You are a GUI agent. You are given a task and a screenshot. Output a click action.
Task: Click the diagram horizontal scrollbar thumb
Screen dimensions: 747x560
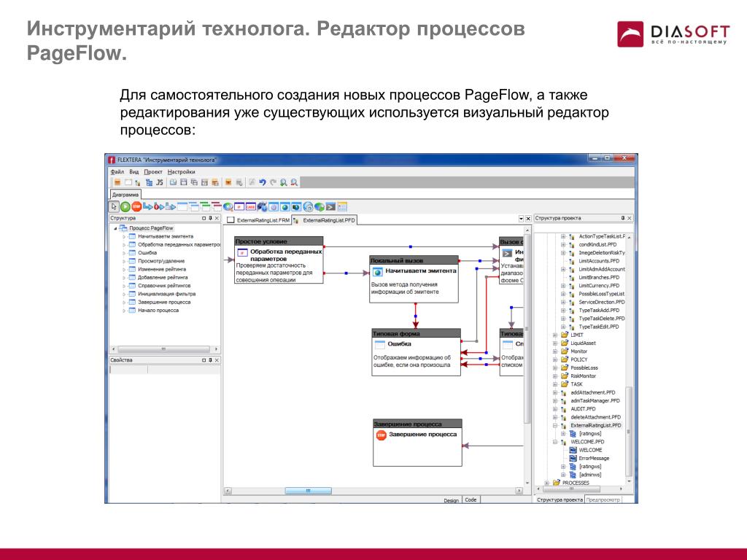coord(309,491)
